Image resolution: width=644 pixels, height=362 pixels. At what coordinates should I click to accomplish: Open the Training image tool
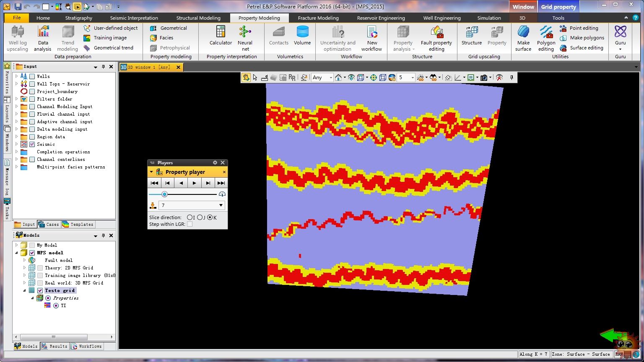coord(105,38)
